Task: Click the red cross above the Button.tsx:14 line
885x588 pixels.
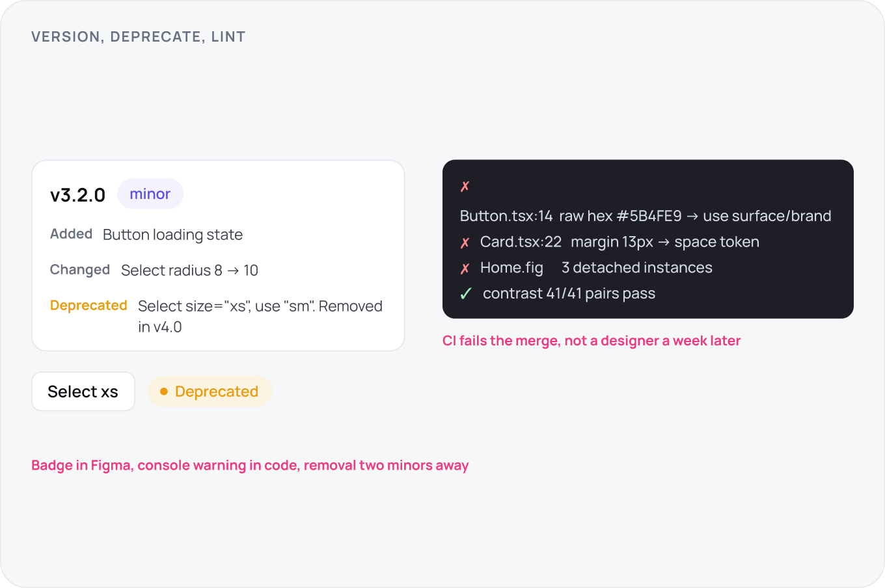Action: click(465, 187)
